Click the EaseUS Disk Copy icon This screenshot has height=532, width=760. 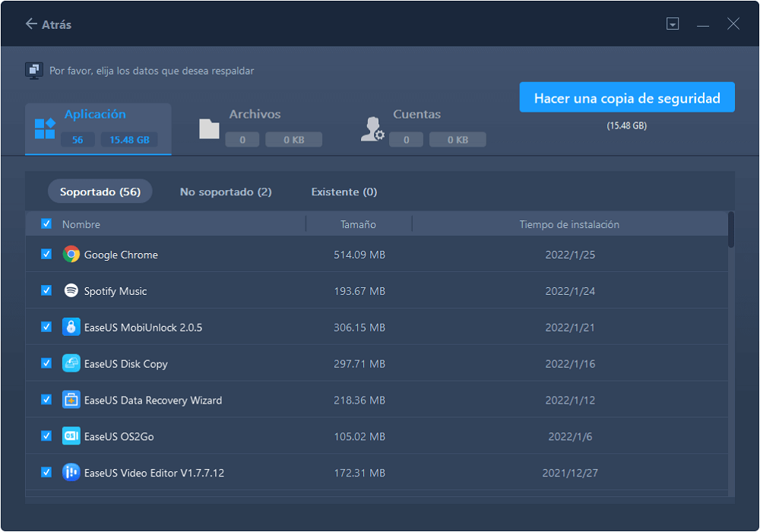click(x=71, y=363)
